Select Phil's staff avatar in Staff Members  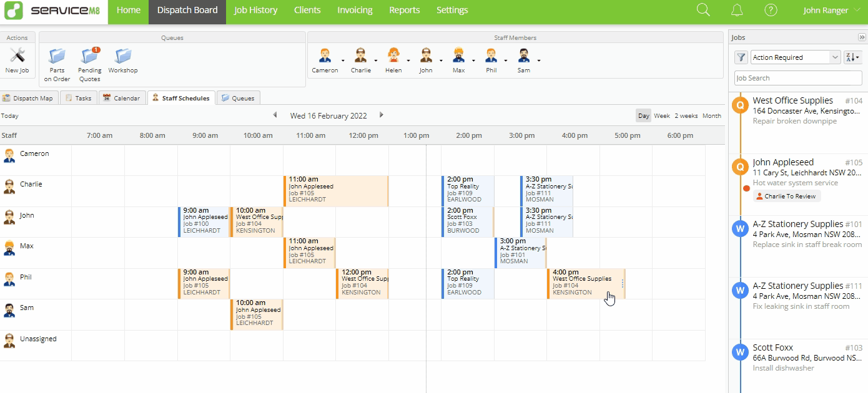(x=491, y=56)
